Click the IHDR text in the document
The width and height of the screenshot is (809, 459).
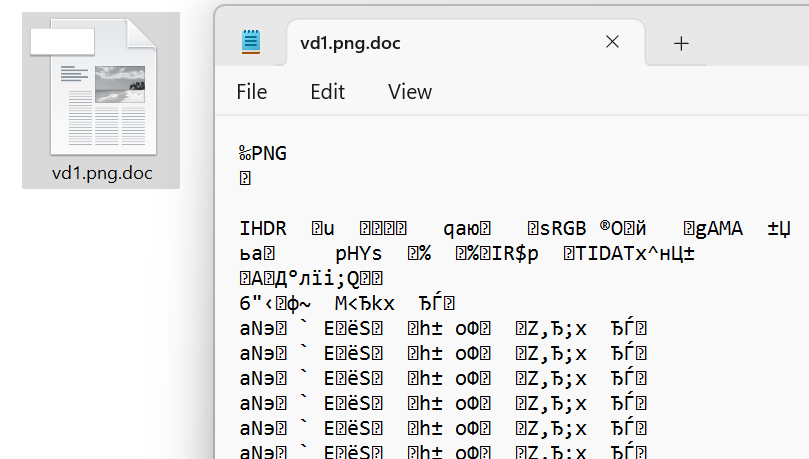click(263, 228)
